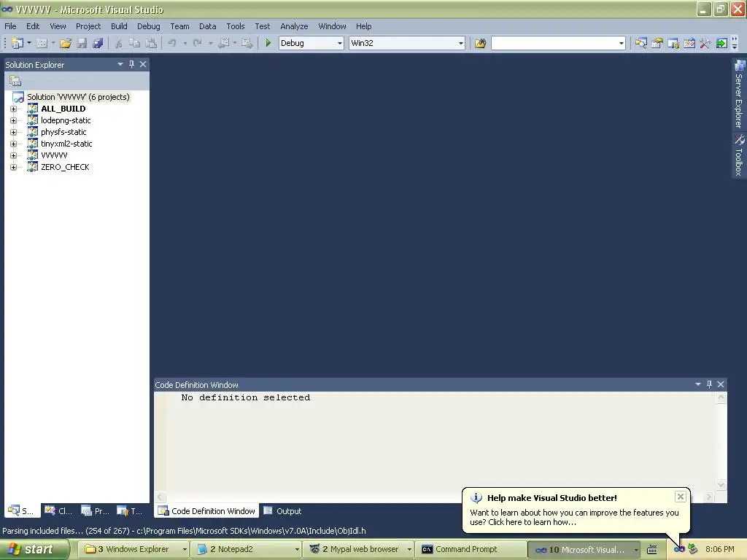Open Extension Manager tools icon

[705, 43]
